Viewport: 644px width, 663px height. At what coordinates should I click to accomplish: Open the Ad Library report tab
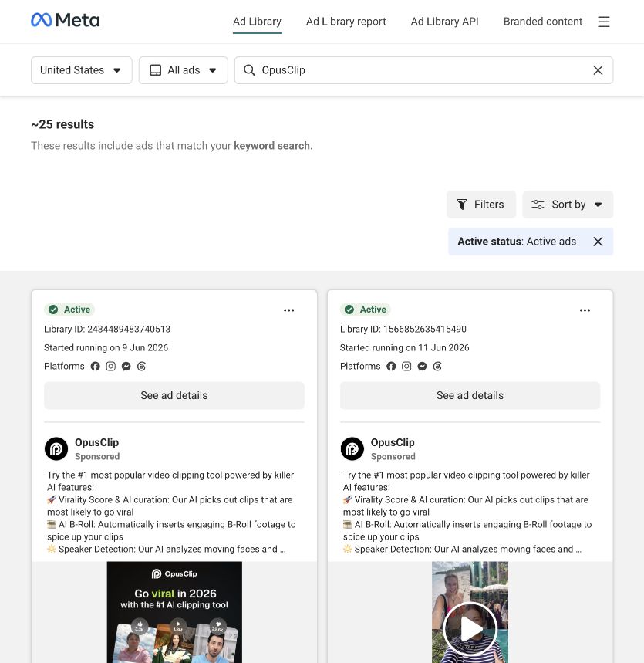coord(346,22)
